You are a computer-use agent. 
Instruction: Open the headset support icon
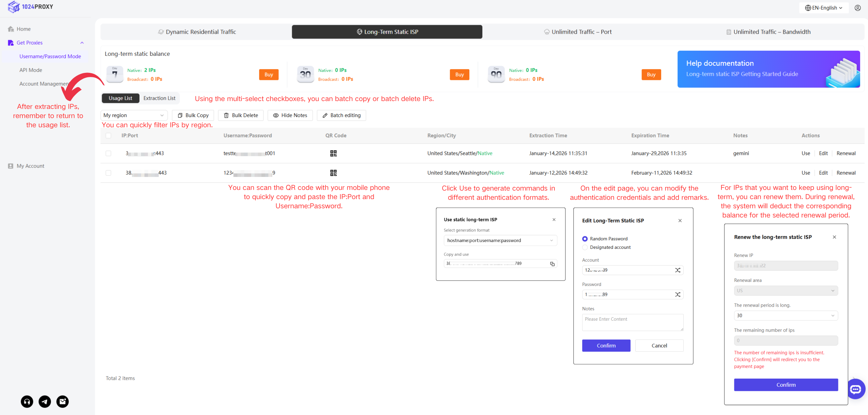[x=27, y=402]
